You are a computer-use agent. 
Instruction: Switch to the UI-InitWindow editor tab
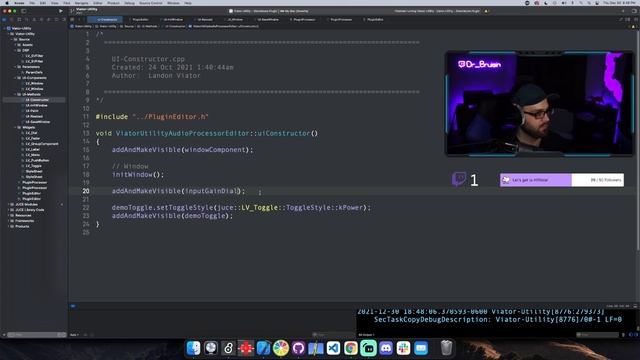[173, 19]
